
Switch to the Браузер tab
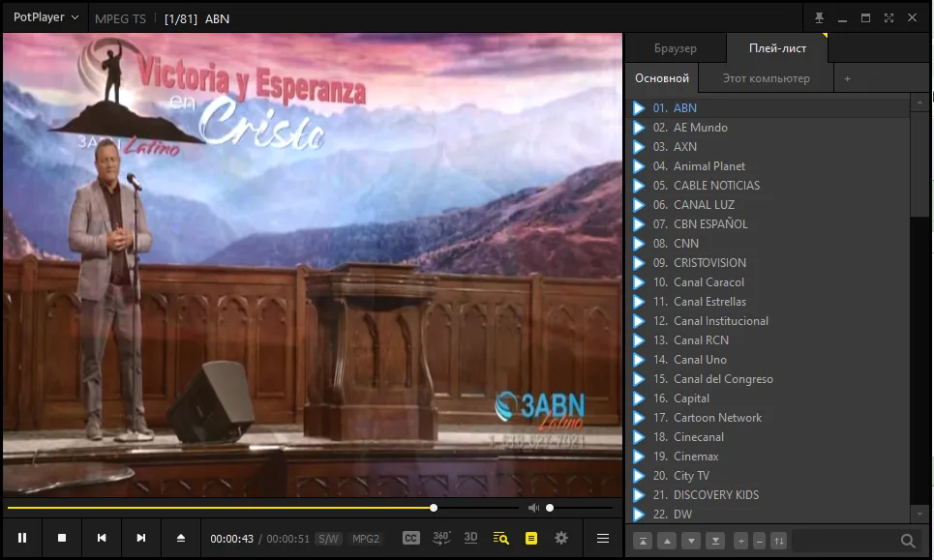tap(676, 48)
